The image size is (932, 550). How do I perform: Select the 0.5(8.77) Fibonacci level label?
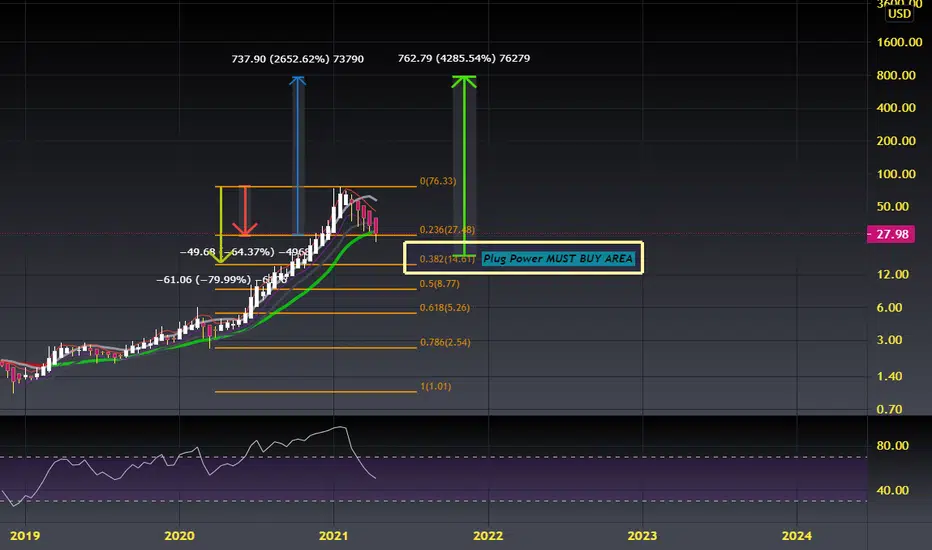click(440, 284)
